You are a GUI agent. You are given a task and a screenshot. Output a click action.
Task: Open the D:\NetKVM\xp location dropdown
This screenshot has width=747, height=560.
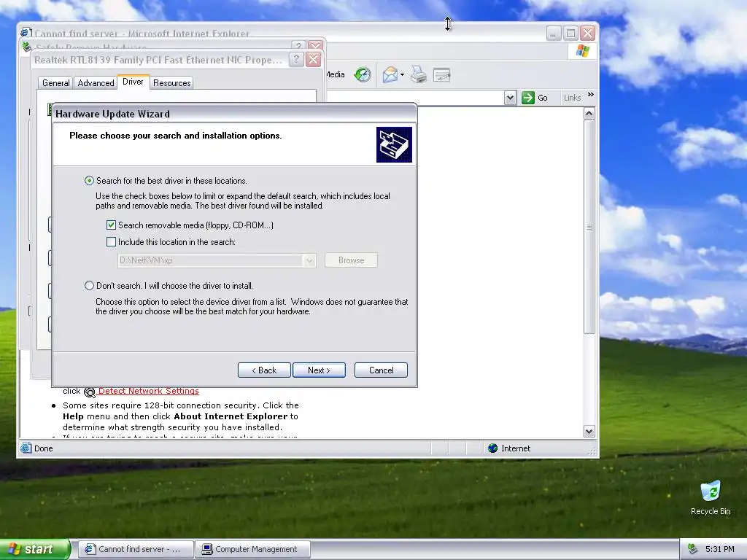click(x=309, y=260)
